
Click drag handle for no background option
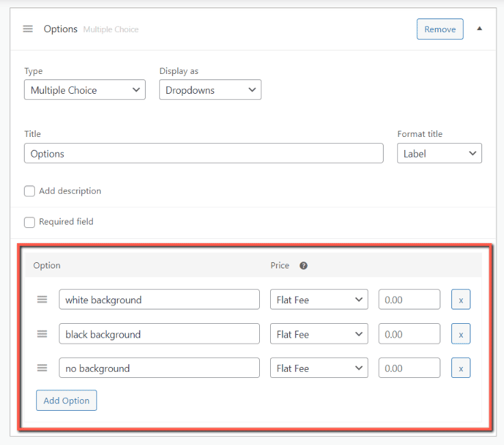(x=42, y=368)
